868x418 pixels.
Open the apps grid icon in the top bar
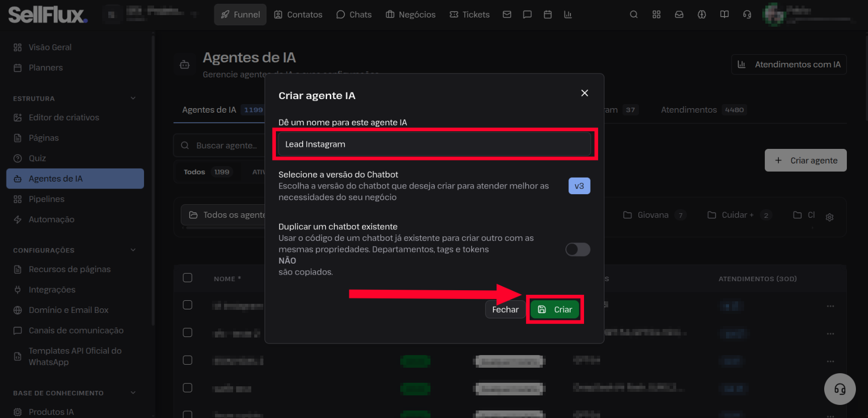[x=657, y=15]
